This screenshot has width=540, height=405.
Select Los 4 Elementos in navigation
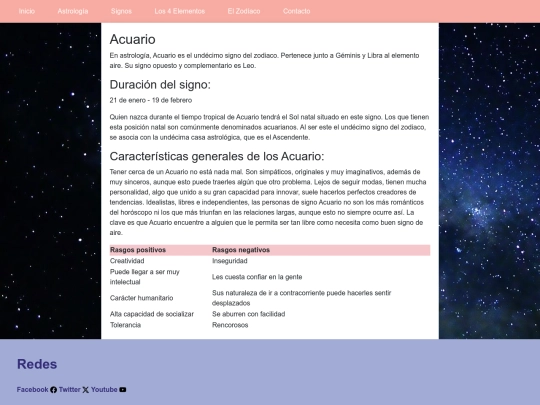coord(179,11)
